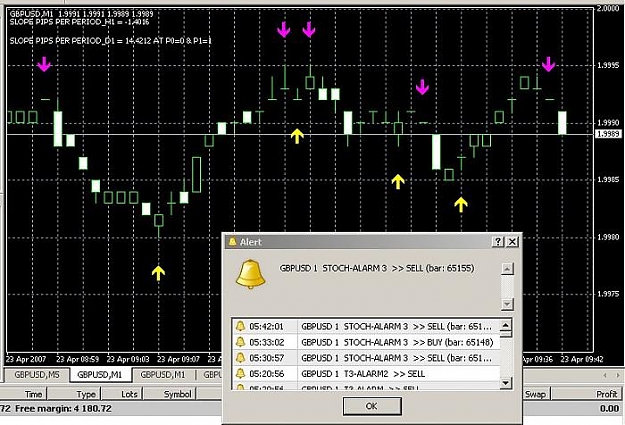The image size is (625, 425).
Task: Select the 05:20:56 T3-ALARM2 SELL alert row
Action: pyautogui.click(x=366, y=374)
